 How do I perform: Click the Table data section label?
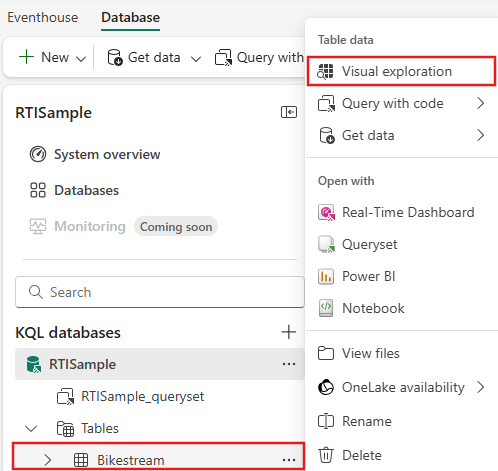click(346, 40)
